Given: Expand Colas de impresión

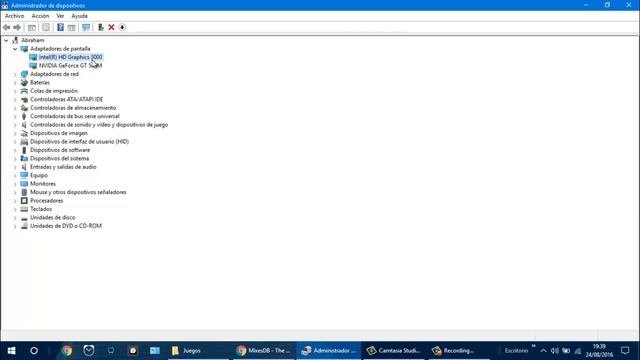Looking at the screenshot, I should (x=15, y=91).
